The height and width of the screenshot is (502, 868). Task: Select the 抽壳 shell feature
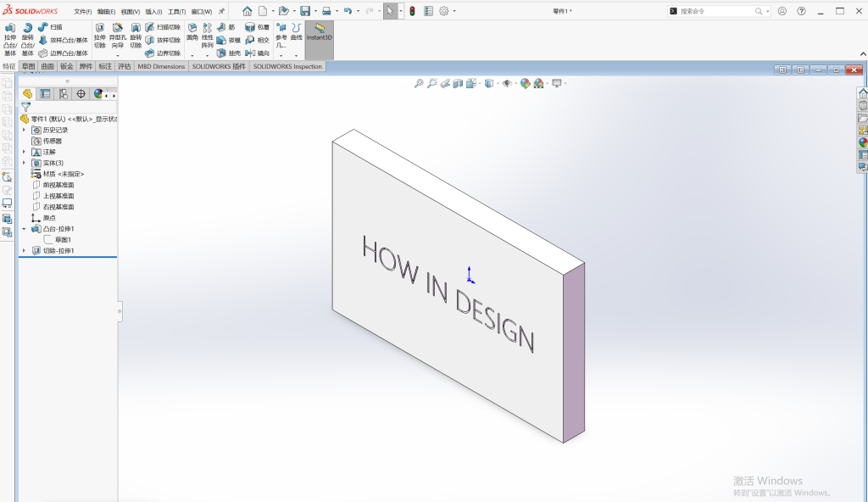229,53
